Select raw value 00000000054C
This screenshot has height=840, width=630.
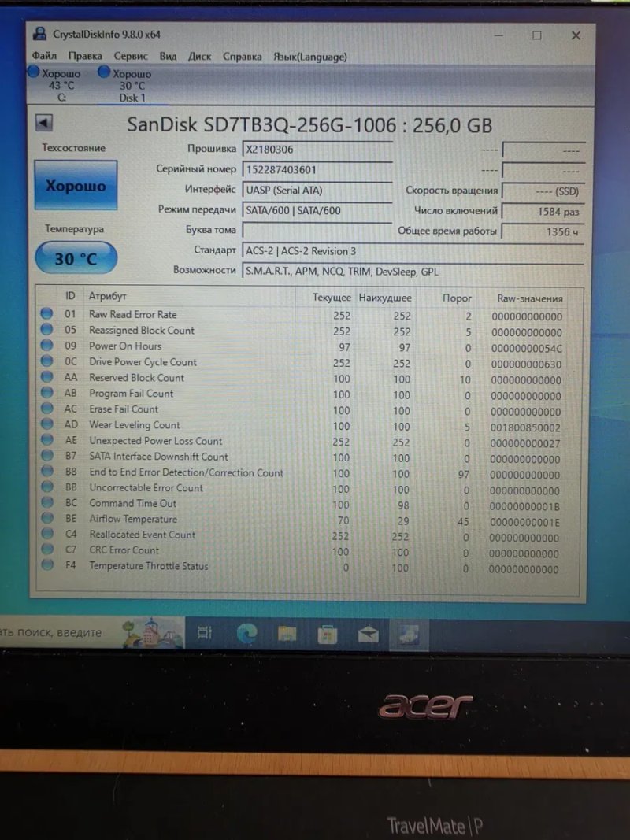(527, 348)
